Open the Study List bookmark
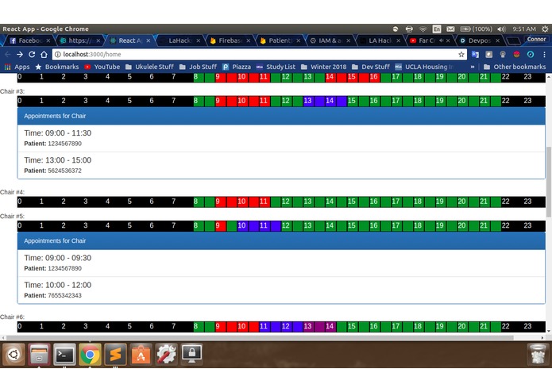Screen dimensions: 552x392 [276, 67]
